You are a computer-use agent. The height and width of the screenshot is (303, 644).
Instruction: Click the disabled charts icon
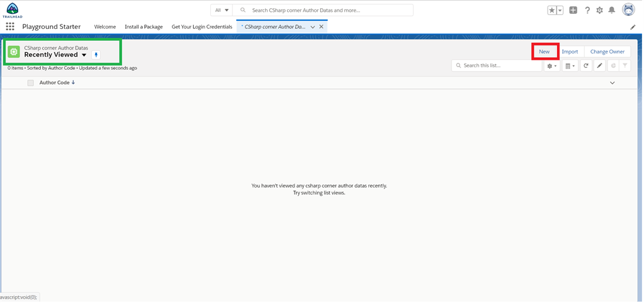[x=613, y=66]
